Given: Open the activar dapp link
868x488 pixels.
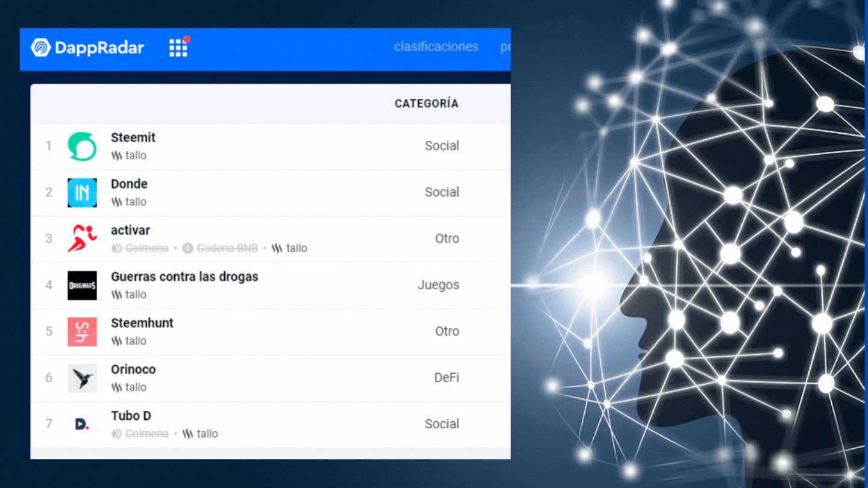Looking at the screenshot, I should [130, 230].
